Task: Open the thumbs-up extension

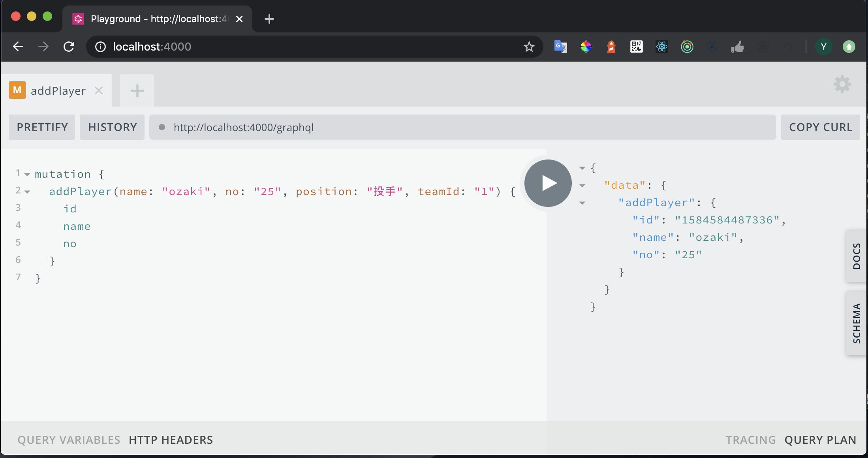Action: pos(737,47)
